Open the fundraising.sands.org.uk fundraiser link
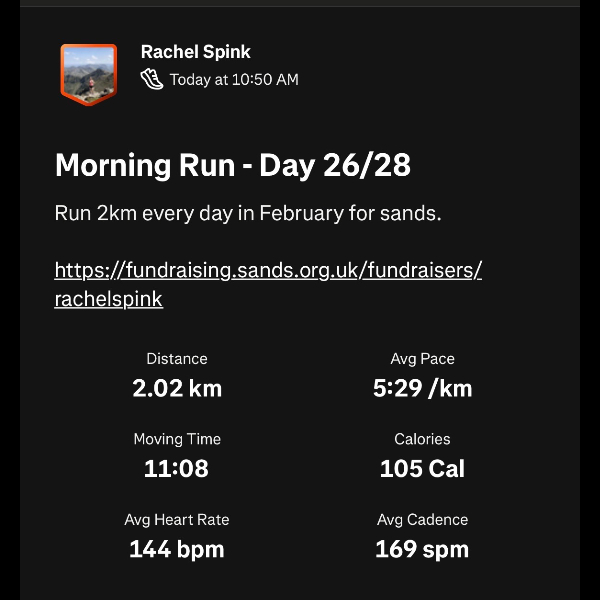This screenshot has height=600, width=600. click(x=268, y=270)
